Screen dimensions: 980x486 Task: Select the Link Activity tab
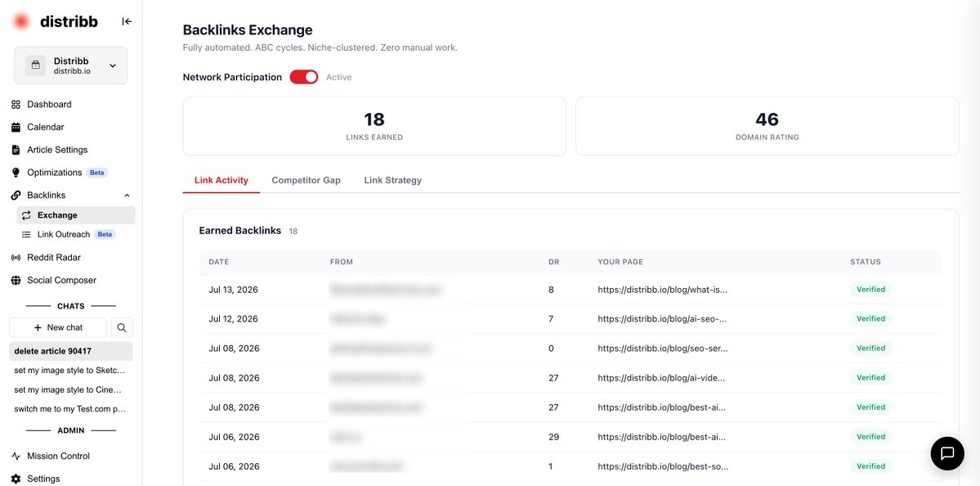[x=222, y=180]
